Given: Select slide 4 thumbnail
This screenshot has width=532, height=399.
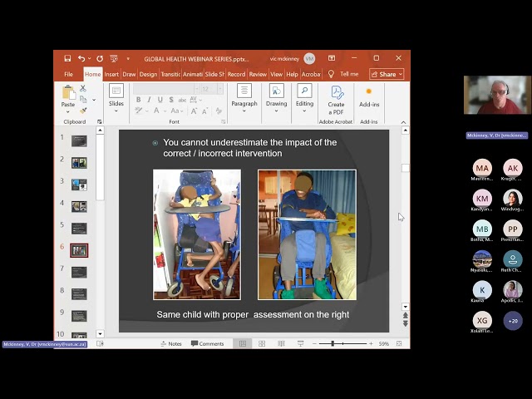Looking at the screenshot, I should point(79,206).
